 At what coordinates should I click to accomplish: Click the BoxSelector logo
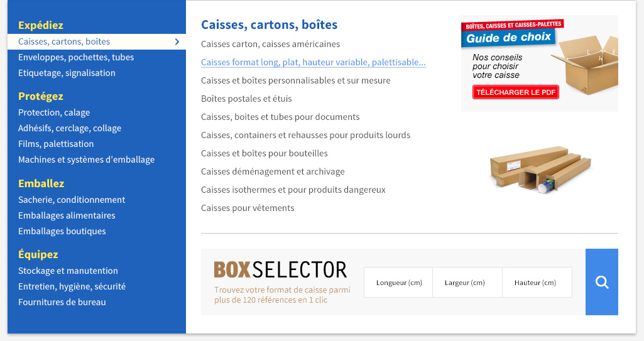[280, 269]
